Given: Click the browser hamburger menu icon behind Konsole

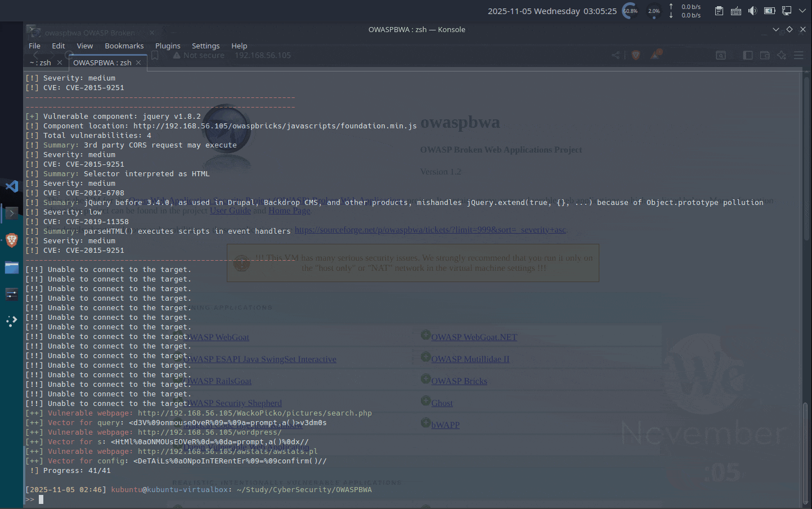Looking at the screenshot, I should pos(798,55).
